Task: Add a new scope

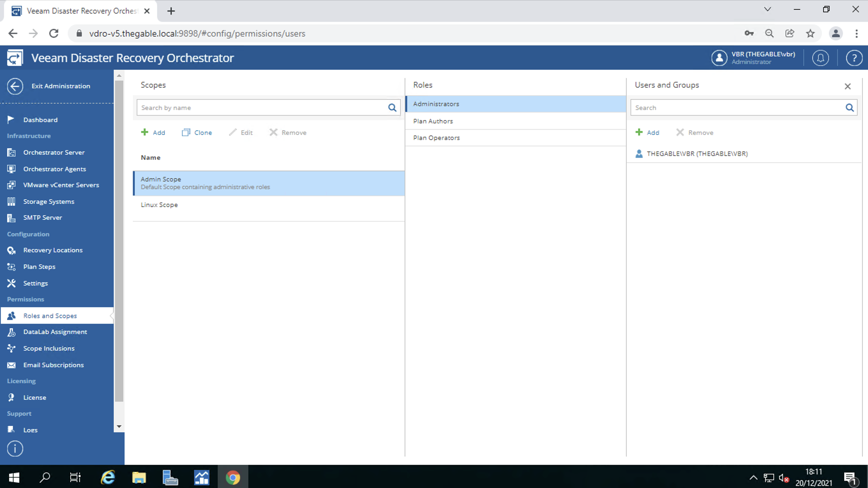Action: tap(153, 133)
